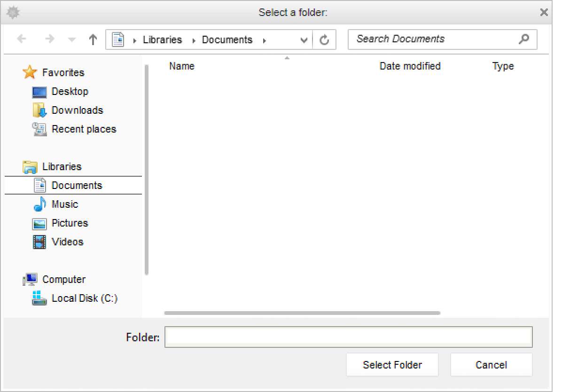Open the recent locations dropdown arrow

(x=72, y=40)
